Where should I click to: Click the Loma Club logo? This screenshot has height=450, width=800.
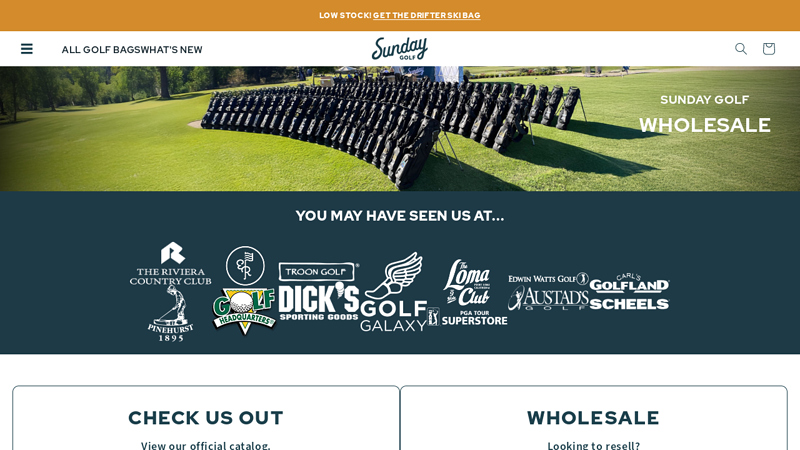point(467,282)
